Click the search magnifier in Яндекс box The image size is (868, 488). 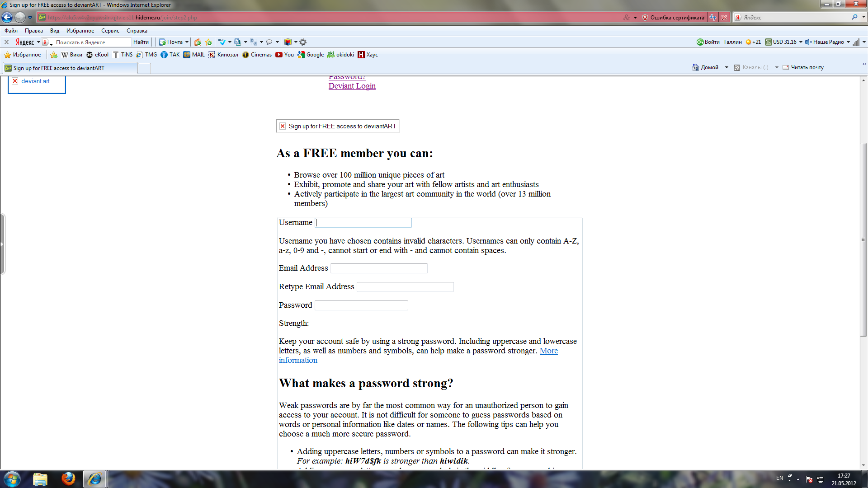coord(854,17)
